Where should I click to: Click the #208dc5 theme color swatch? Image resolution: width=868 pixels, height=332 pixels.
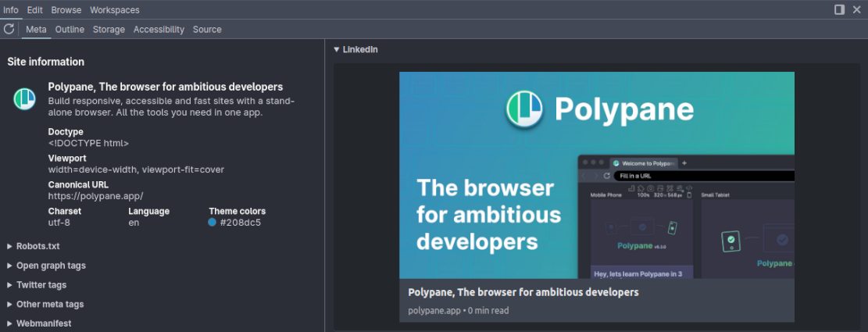click(x=212, y=223)
